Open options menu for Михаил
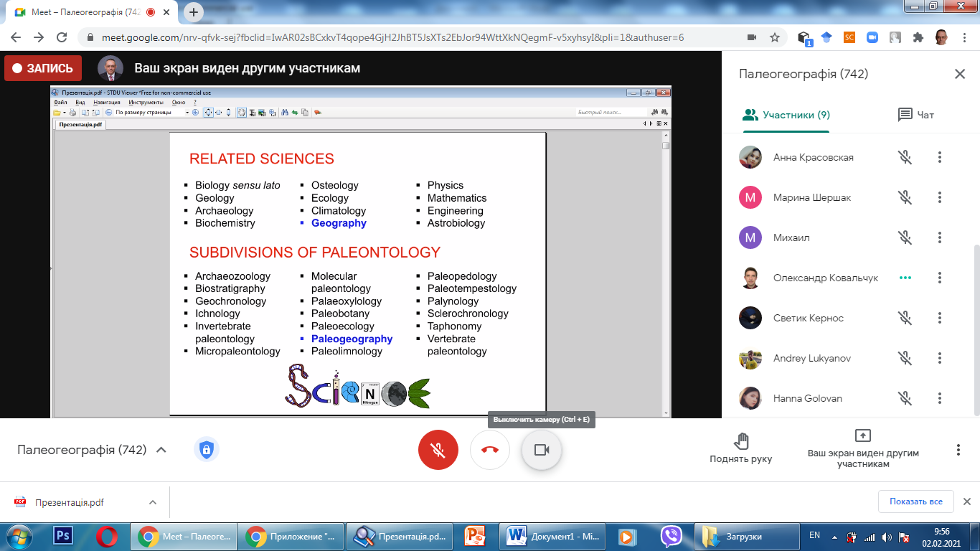 click(940, 237)
